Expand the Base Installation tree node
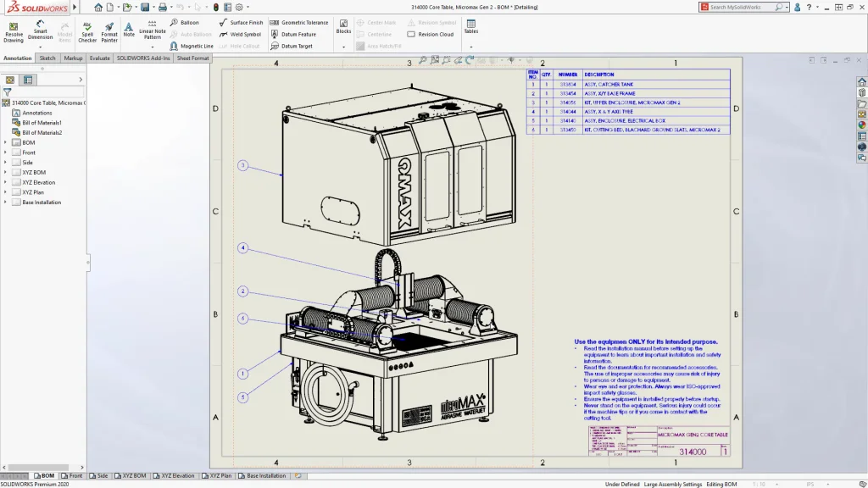The width and height of the screenshot is (868, 488). (5, 202)
